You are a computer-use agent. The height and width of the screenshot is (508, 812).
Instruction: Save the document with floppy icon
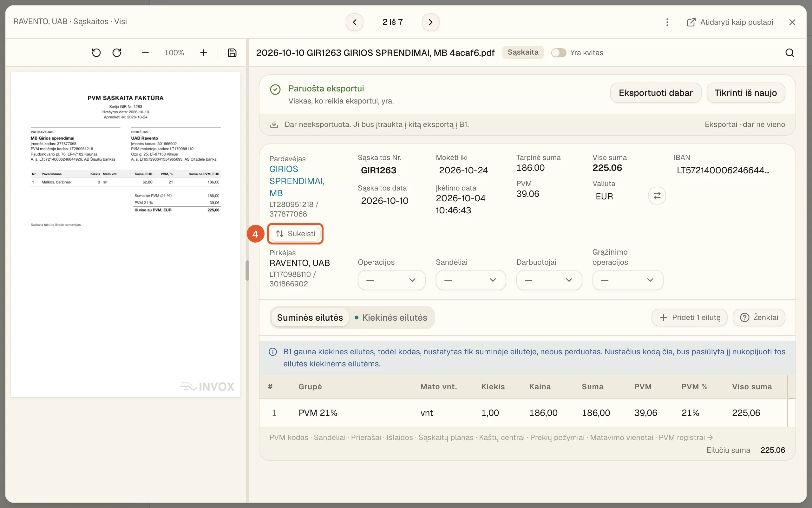pyautogui.click(x=232, y=53)
